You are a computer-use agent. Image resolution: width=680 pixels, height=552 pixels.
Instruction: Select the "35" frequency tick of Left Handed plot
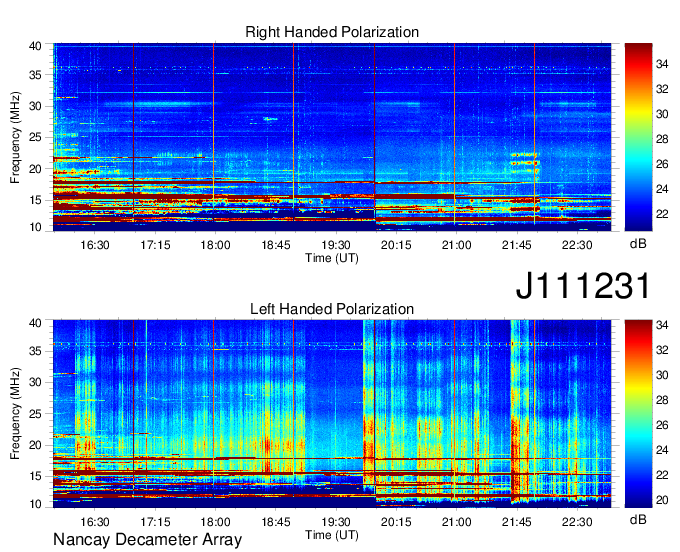click(35, 351)
